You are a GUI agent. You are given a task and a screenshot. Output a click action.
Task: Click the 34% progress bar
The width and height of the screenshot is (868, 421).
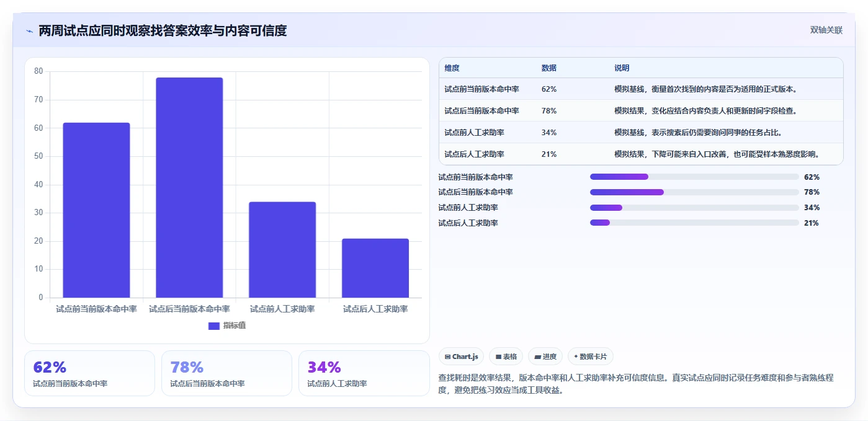pos(694,208)
